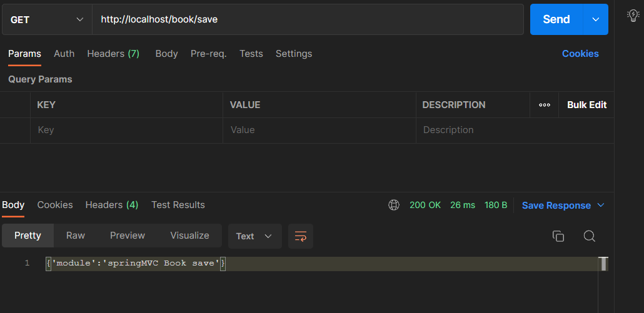
Task: Focus the query param Description field
Action: (515, 131)
